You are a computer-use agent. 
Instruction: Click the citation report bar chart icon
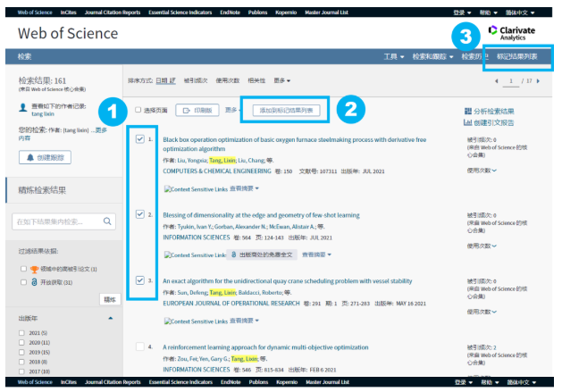click(x=467, y=122)
